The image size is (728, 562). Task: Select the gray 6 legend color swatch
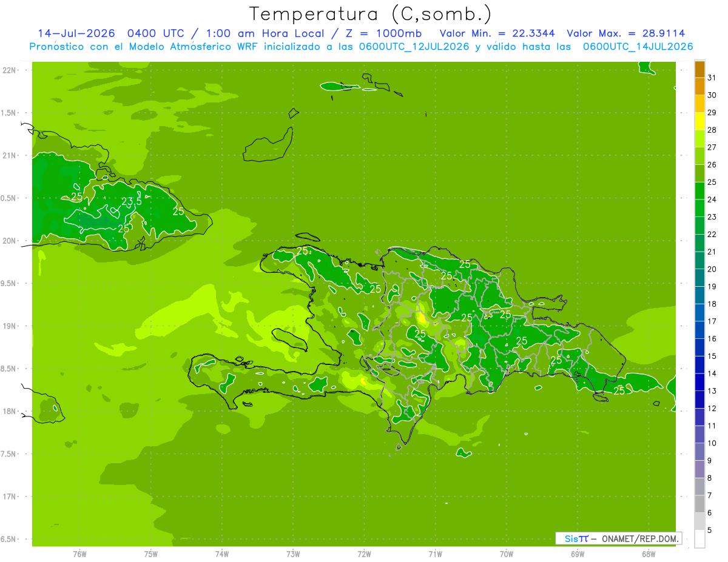click(x=699, y=521)
